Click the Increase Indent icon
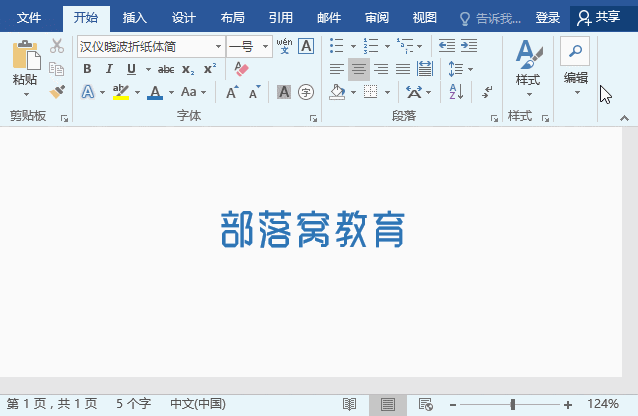638x416 pixels. coord(469,46)
